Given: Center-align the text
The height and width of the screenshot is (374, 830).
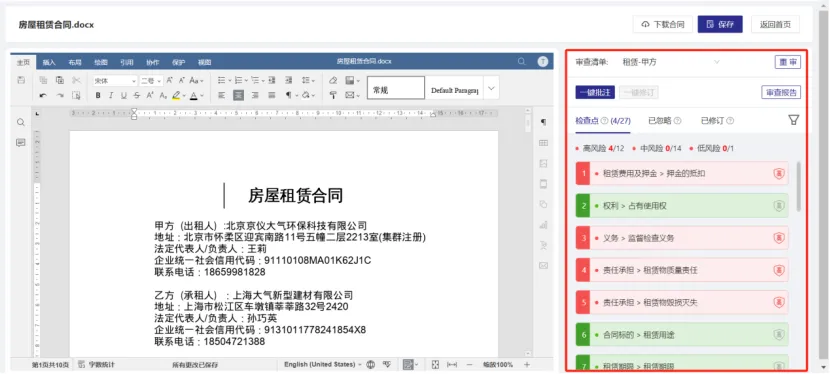Looking at the screenshot, I should (238, 96).
